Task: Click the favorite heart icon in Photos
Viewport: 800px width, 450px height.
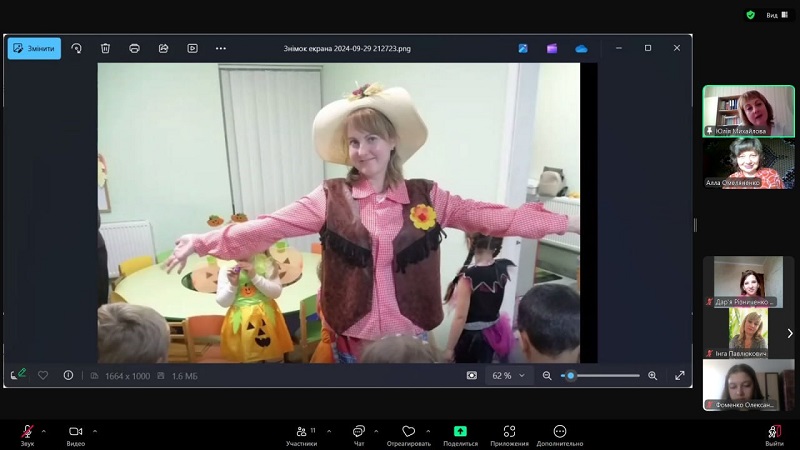Action: (43, 376)
